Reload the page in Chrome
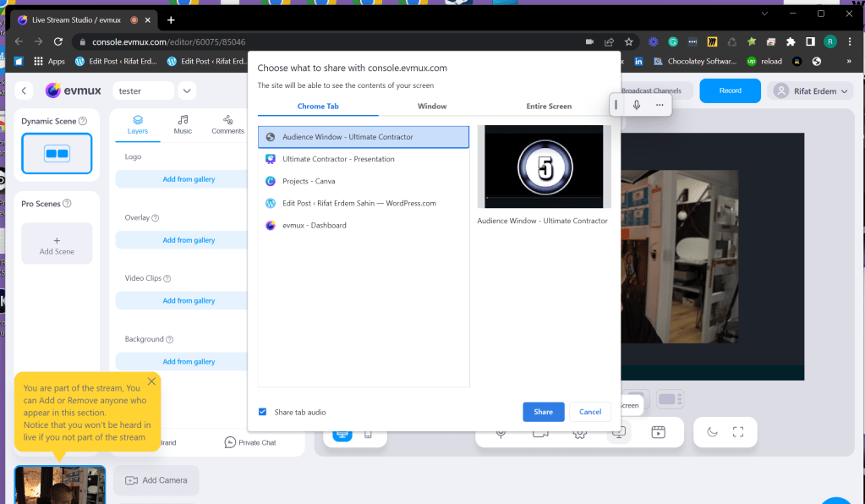Image resolution: width=865 pixels, height=504 pixels. [x=58, y=41]
